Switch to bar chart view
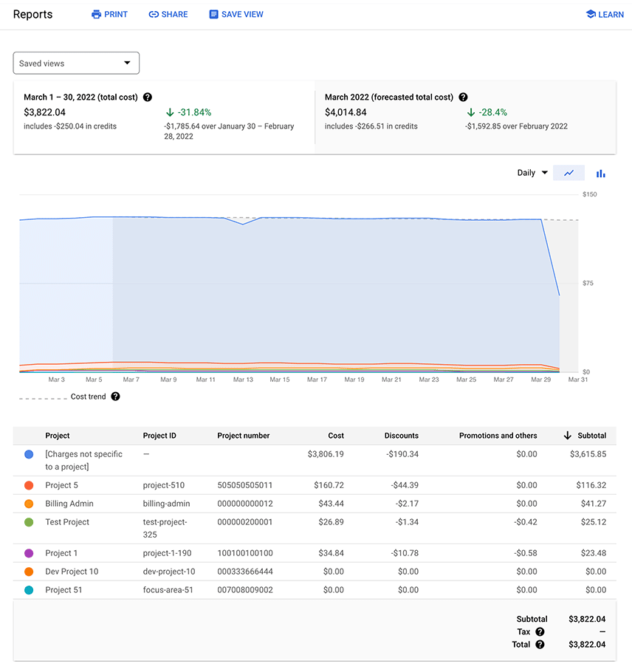The width and height of the screenshot is (632, 672). [x=600, y=173]
